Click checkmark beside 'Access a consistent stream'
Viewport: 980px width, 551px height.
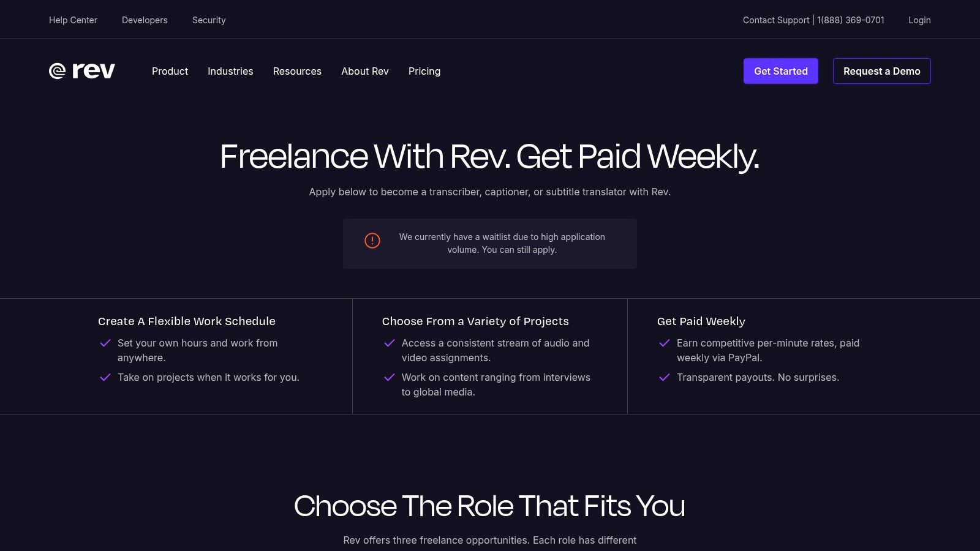pos(389,343)
